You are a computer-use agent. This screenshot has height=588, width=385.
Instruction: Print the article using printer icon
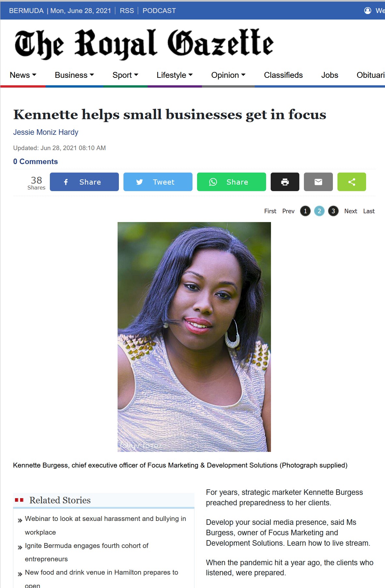(x=285, y=182)
